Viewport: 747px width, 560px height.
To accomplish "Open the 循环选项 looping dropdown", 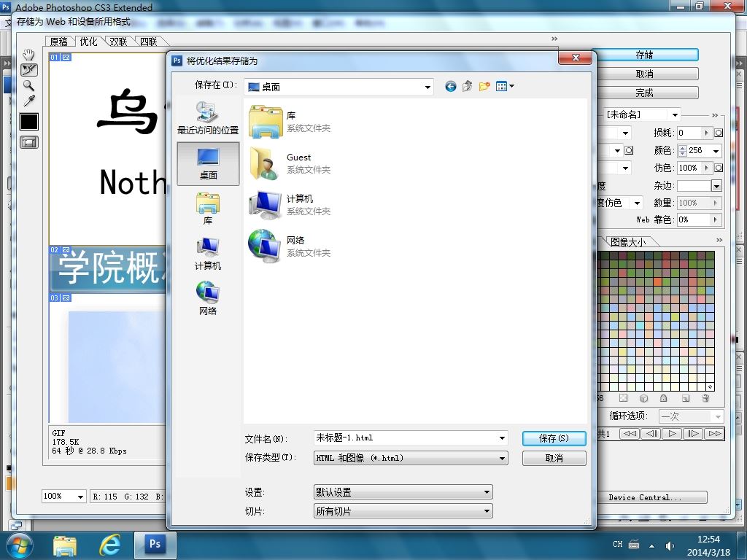I will (692, 416).
